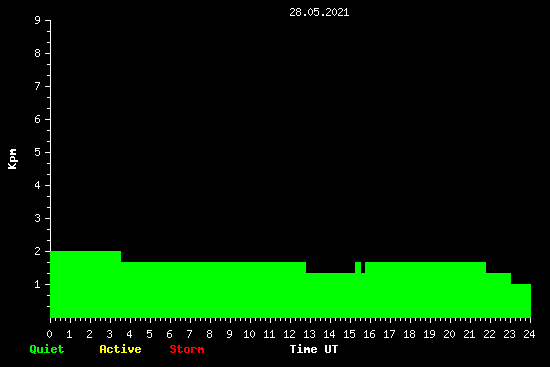The width and height of the screenshot is (550, 367).
Task: Click value 2 on the Kp axis
Action: click(38, 251)
